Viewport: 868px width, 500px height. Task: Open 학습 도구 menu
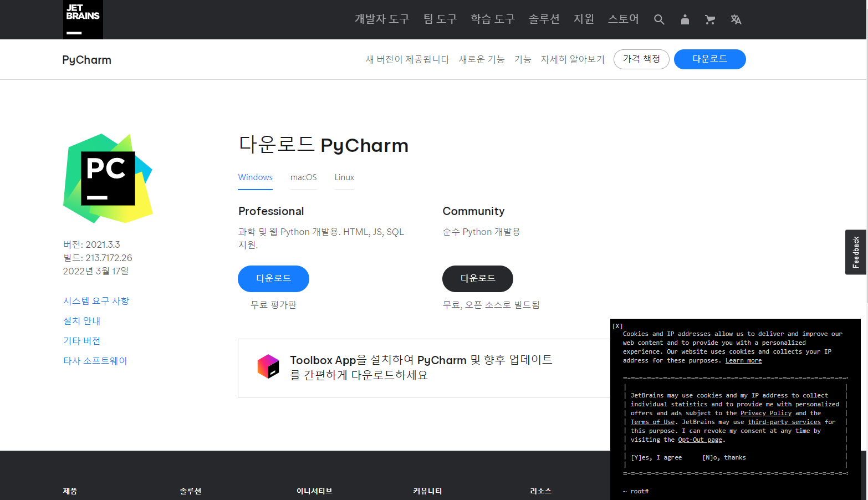tap(493, 19)
